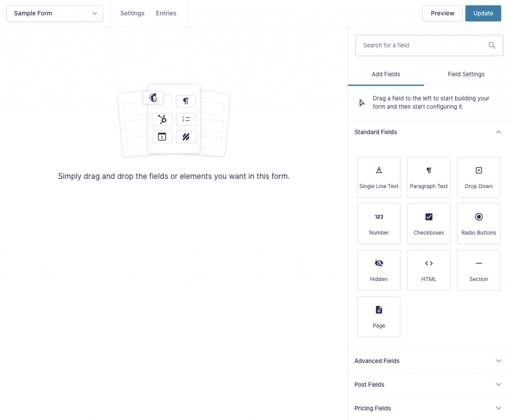The width and height of the screenshot is (510, 420).
Task: Collapse the Standard Fields section
Action: click(x=498, y=132)
